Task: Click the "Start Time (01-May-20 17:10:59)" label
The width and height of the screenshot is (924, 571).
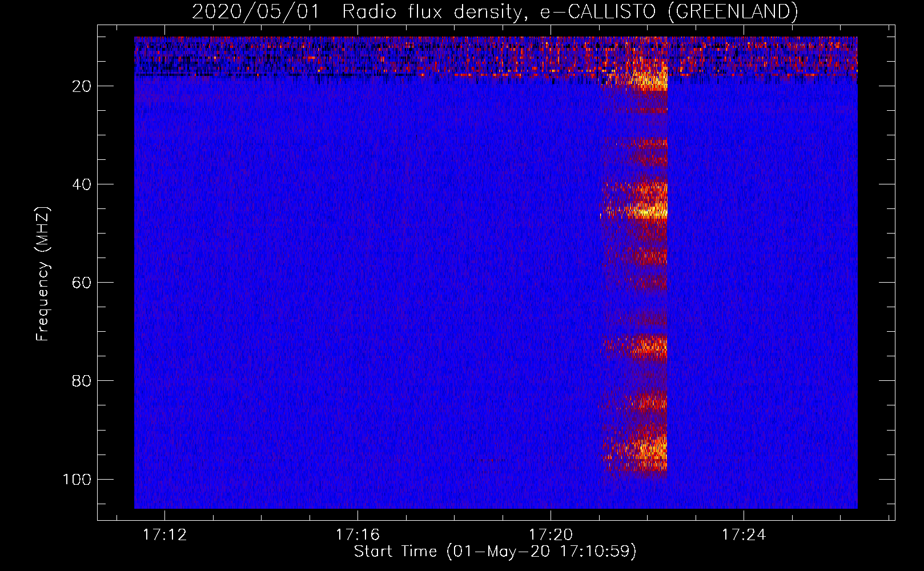Action: click(x=495, y=551)
